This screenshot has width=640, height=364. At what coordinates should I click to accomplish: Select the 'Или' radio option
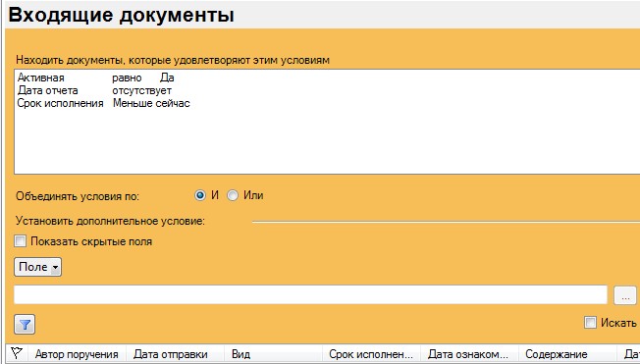233,195
